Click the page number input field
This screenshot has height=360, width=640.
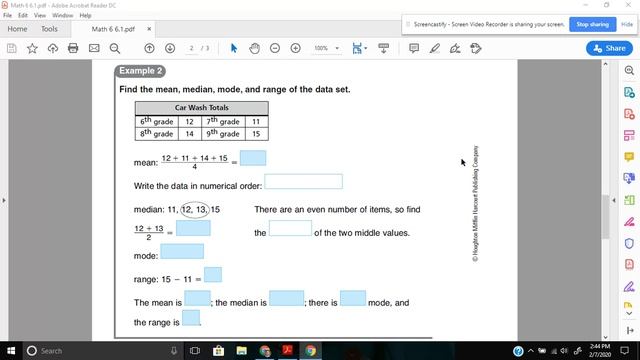click(x=191, y=48)
